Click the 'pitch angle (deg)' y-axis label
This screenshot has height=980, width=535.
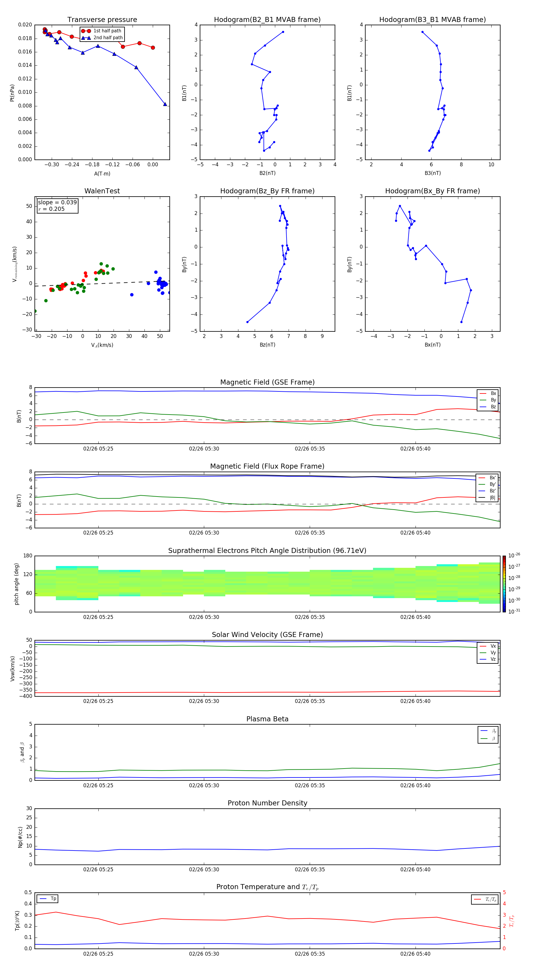16,584
